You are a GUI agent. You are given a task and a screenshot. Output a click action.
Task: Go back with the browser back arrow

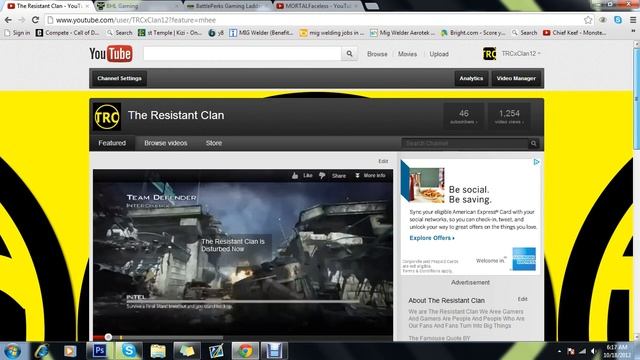coord(8,20)
